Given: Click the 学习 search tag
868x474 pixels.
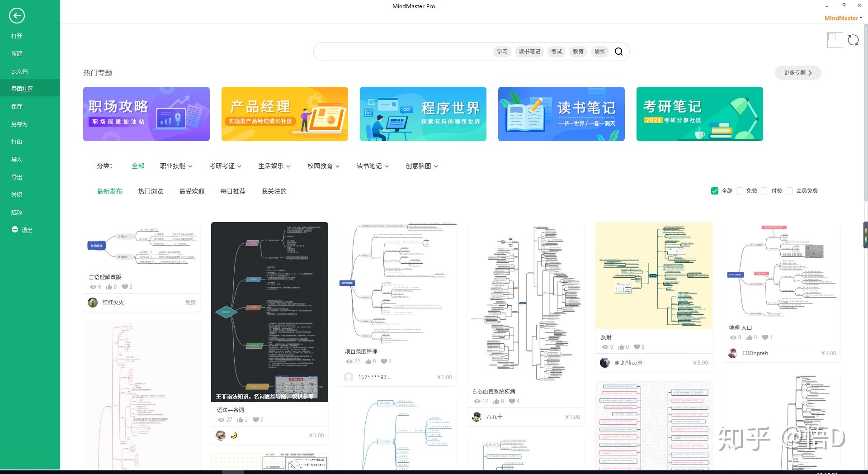Looking at the screenshot, I should click(x=502, y=52).
